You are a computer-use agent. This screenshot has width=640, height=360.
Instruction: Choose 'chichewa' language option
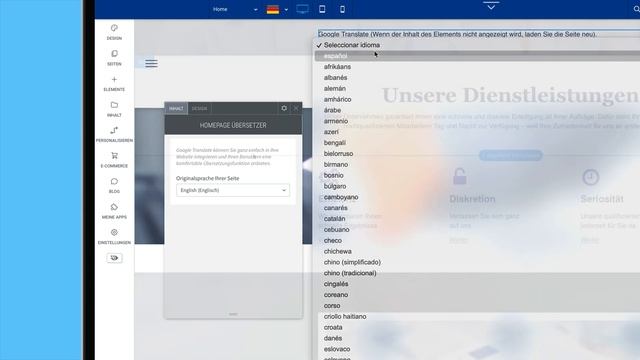(338, 251)
